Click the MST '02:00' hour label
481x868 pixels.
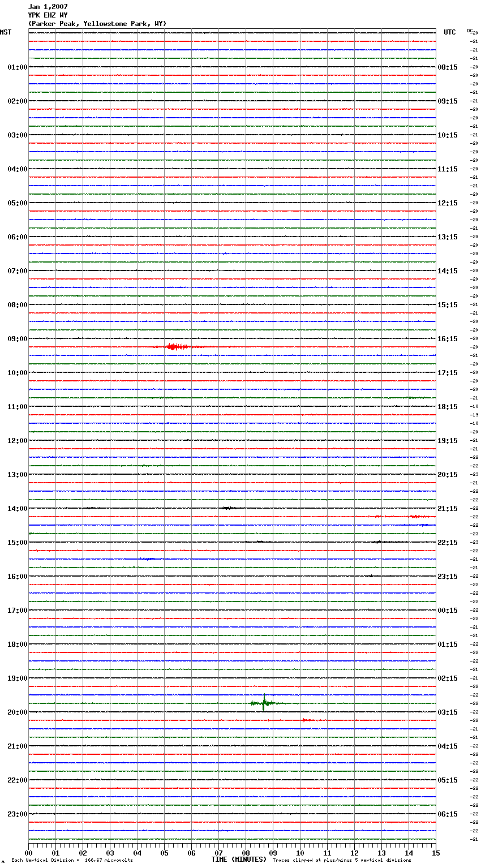[x=18, y=101]
